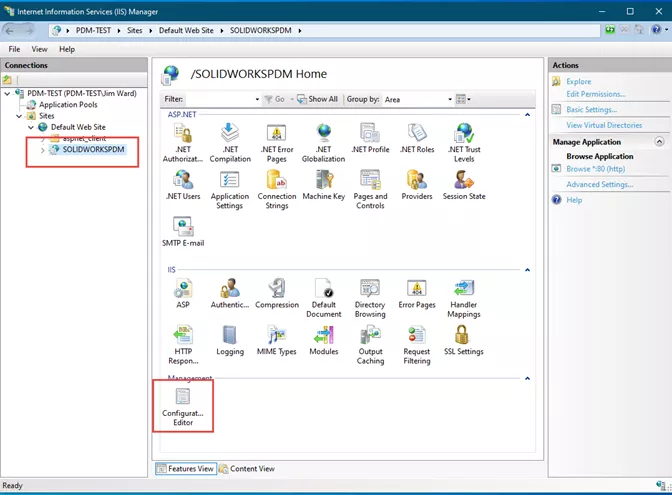Open Basic Settings link
Screen dimensions: 672x495
tap(591, 110)
